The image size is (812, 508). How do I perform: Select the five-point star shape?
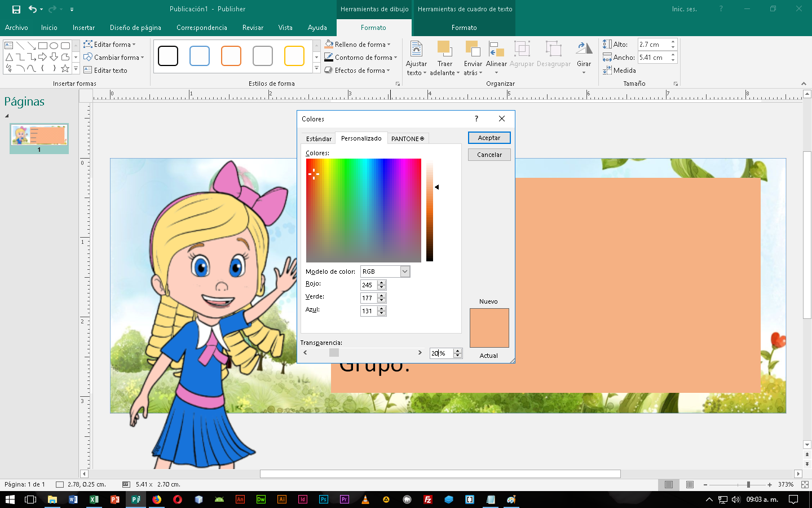(x=65, y=68)
